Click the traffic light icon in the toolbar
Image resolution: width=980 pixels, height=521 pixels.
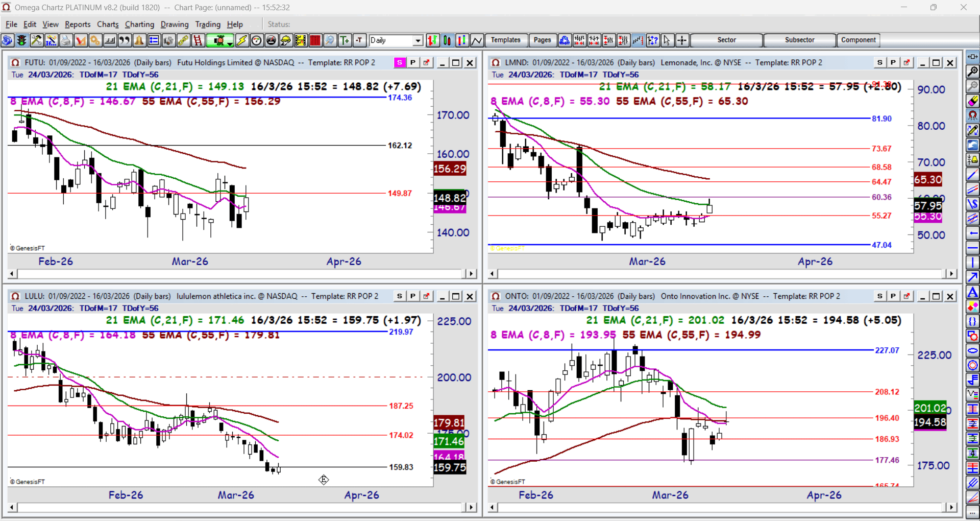[22, 40]
